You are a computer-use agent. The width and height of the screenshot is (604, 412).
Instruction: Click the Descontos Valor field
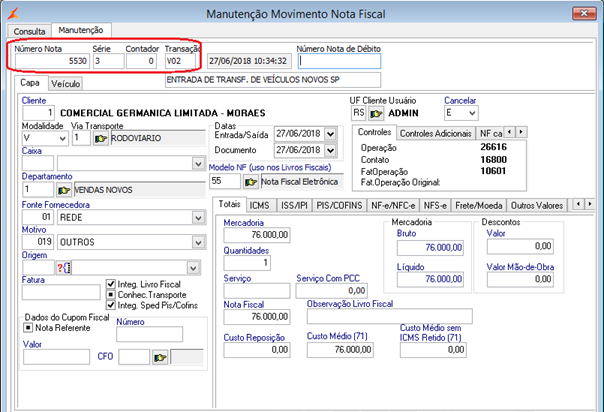click(520, 246)
